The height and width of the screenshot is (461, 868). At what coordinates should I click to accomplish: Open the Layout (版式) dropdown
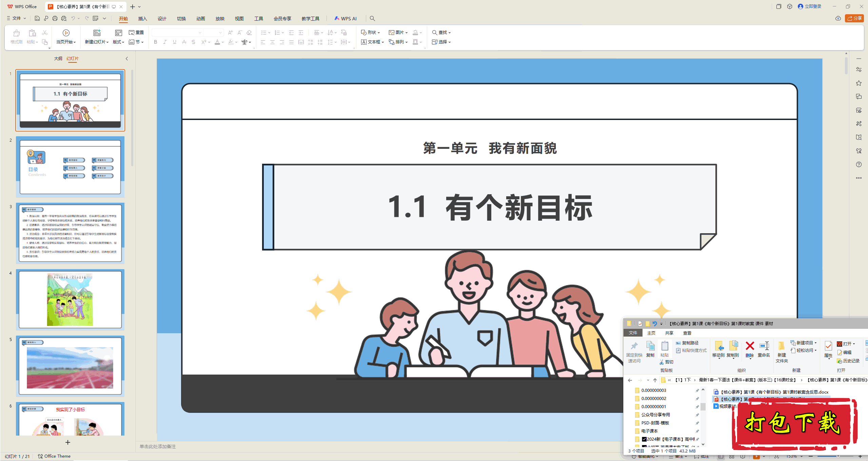118,42
